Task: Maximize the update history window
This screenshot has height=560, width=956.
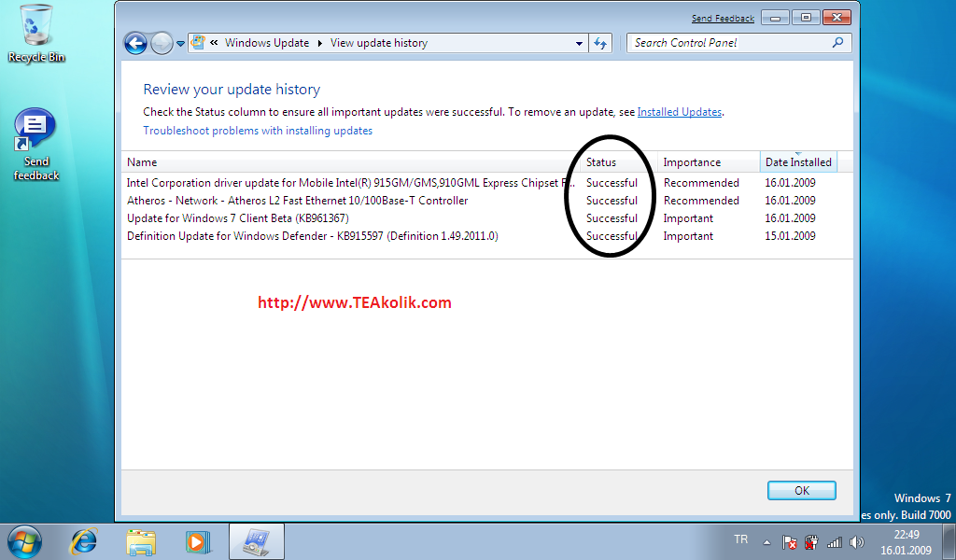Action: click(x=806, y=18)
